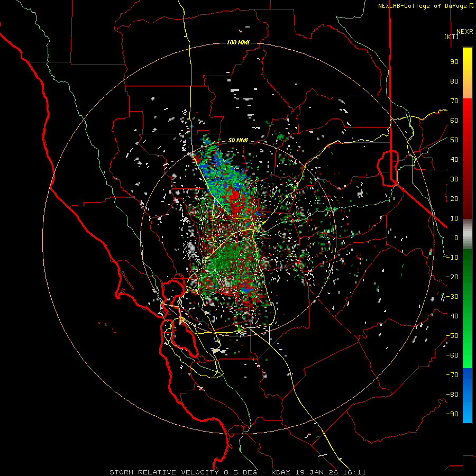Click the -20 value on velocity scale
Viewport: 476px width, 476px height.
452,277
